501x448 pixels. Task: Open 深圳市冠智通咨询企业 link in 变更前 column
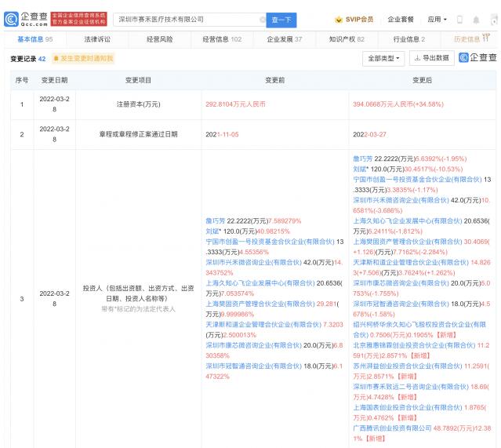tap(254, 366)
